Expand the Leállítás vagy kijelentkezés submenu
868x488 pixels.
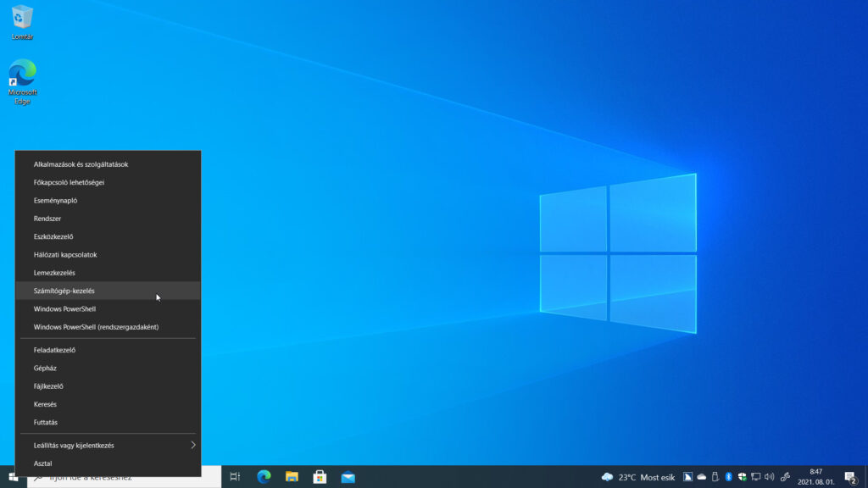coord(108,446)
